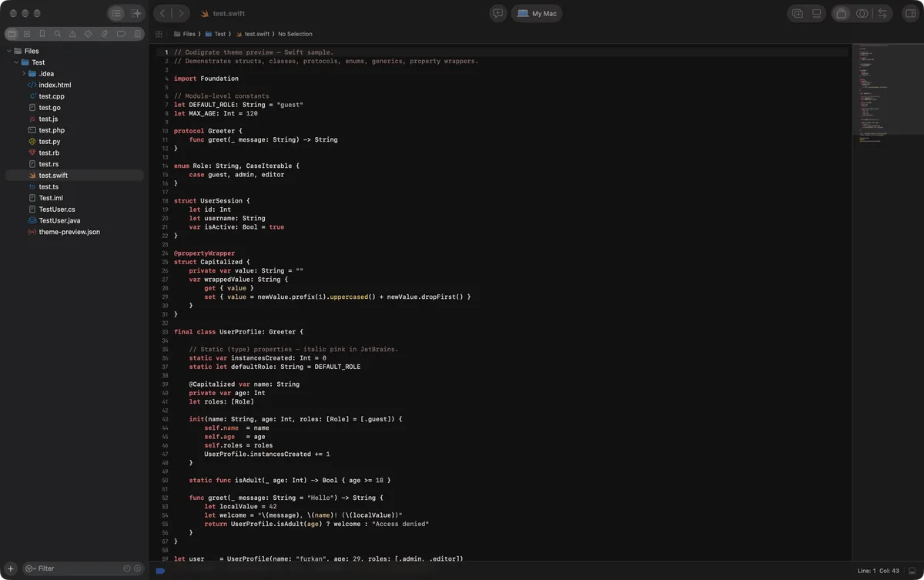The height and width of the screenshot is (580, 924).
Task: Show the Project navigator folder icon
Action: coord(12,34)
